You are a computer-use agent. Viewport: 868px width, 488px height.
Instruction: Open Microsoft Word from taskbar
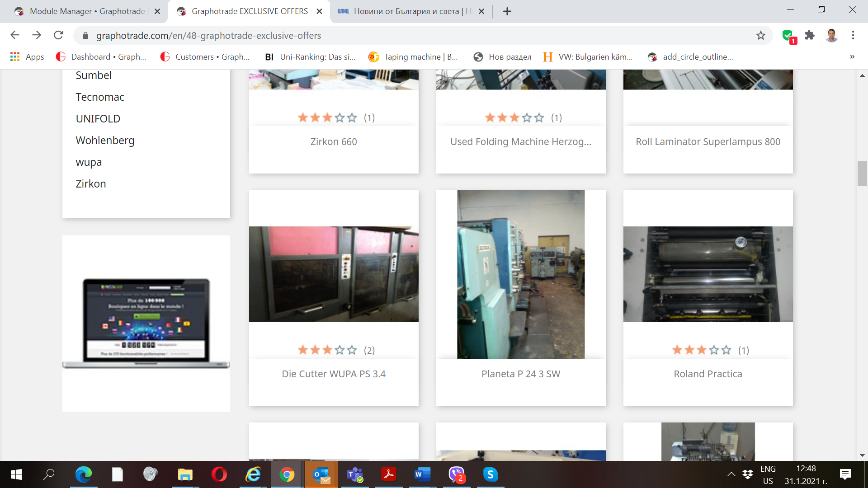pos(422,474)
